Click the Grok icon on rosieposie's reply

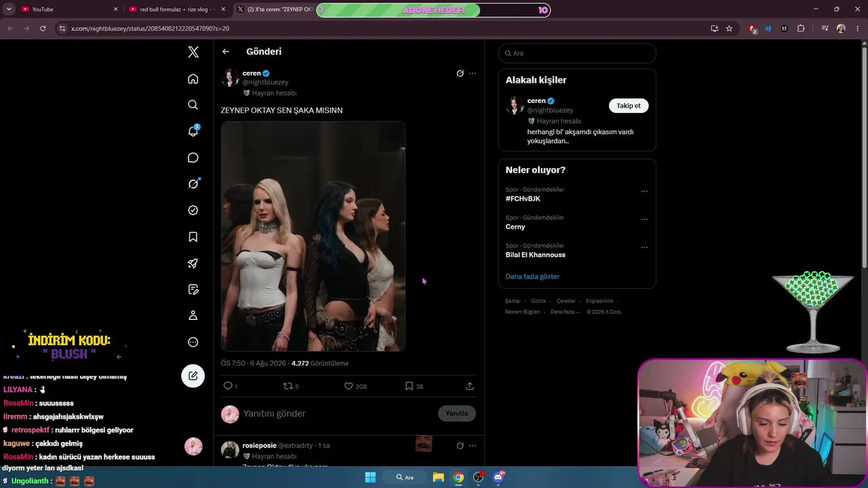click(460, 445)
